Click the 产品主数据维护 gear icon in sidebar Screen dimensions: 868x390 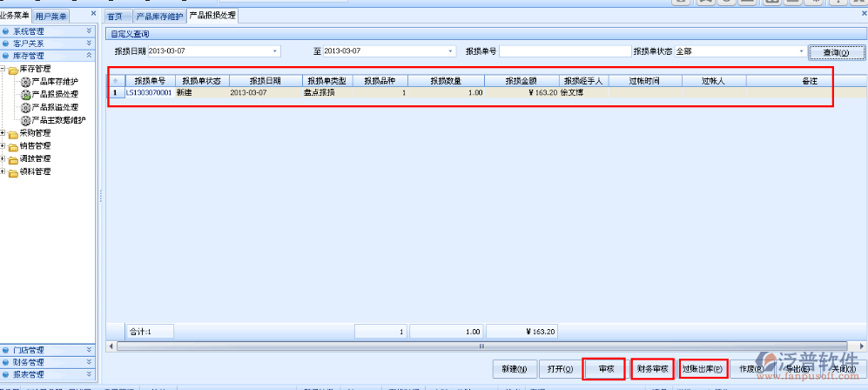point(25,120)
